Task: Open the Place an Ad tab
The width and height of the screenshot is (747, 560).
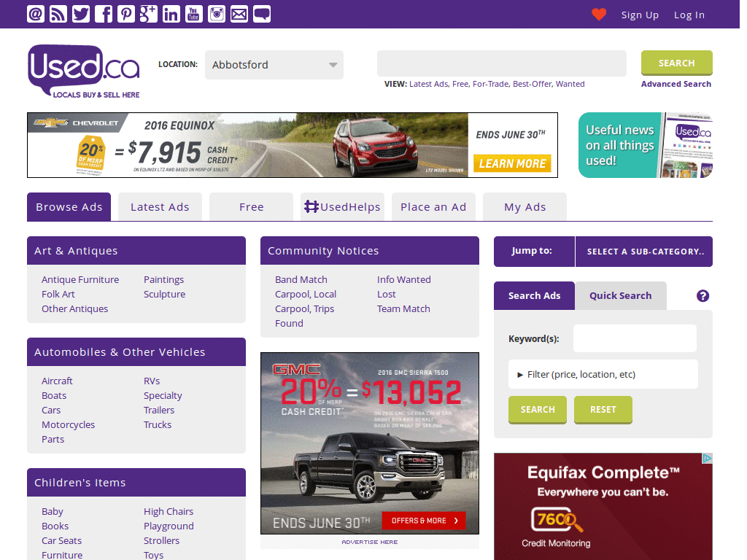Action: tap(433, 206)
